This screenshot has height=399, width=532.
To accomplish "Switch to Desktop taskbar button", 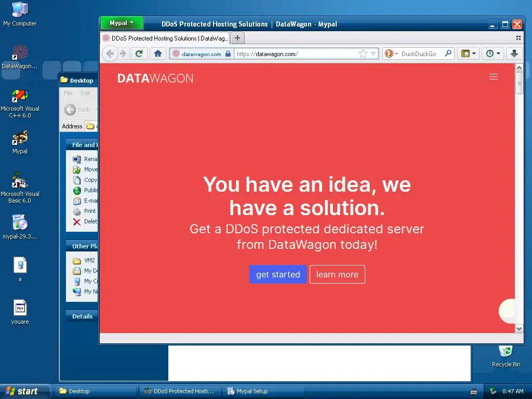I will (96, 391).
